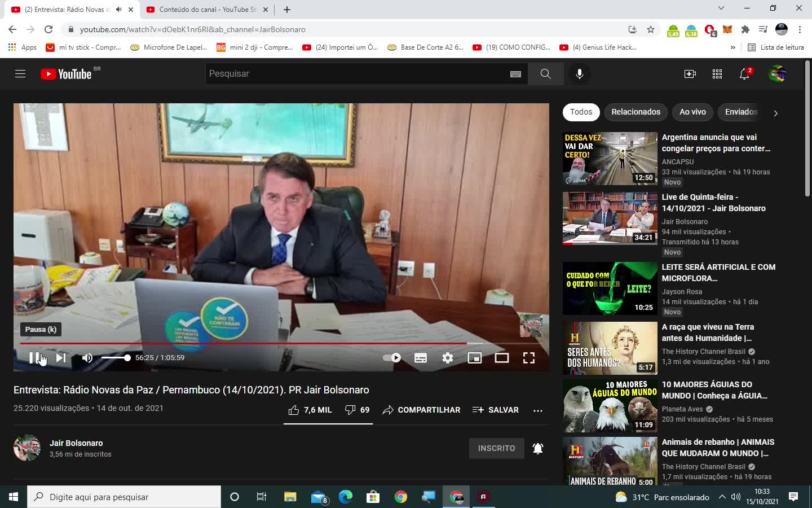Adjust the player volume slider
The width and height of the screenshot is (812, 508).
click(x=116, y=357)
